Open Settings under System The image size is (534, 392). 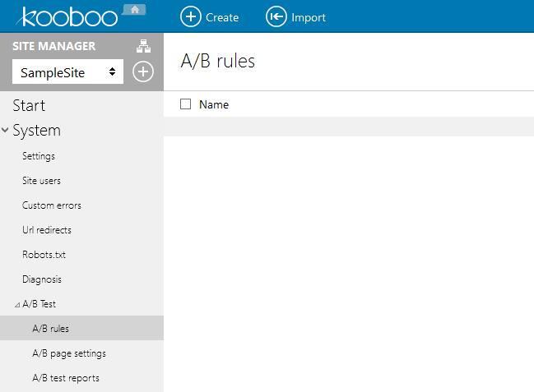click(x=39, y=156)
